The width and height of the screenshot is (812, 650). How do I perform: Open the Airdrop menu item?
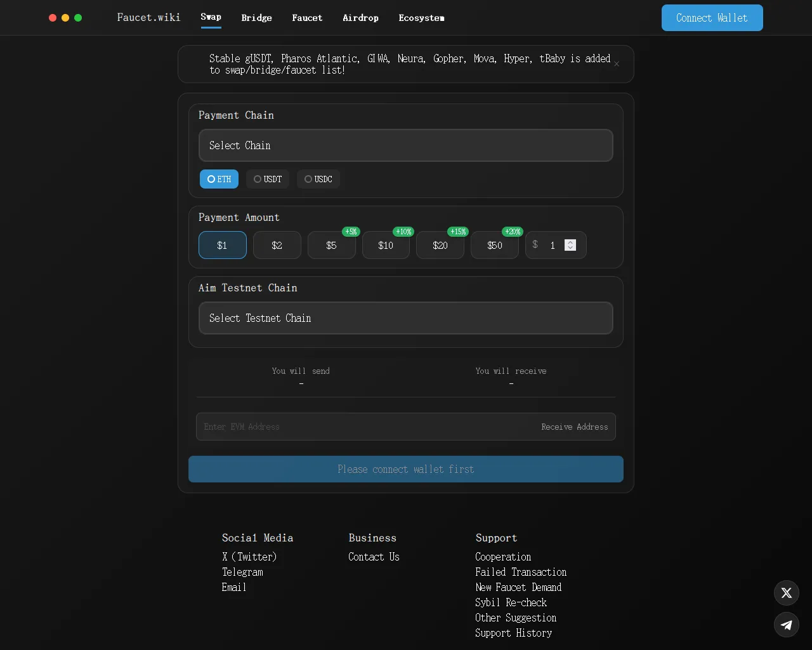click(x=360, y=18)
